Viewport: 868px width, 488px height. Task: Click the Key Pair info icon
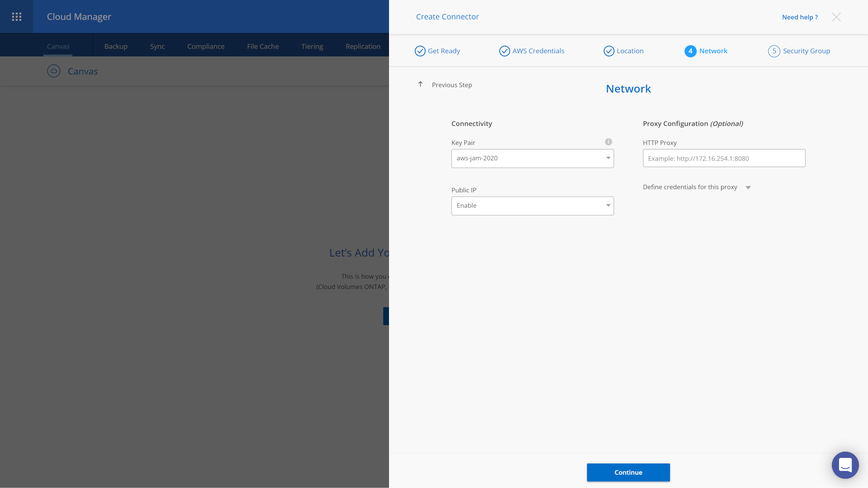coord(609,142)
